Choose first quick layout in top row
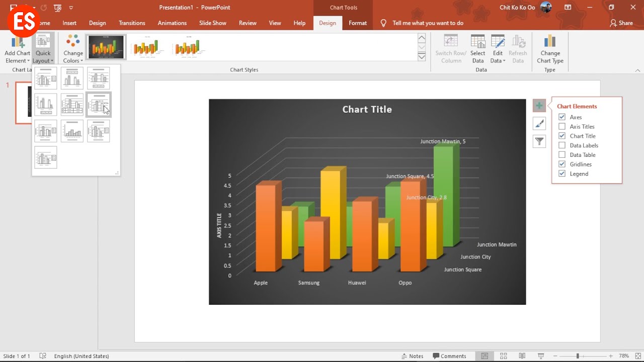 coord(46,78)
